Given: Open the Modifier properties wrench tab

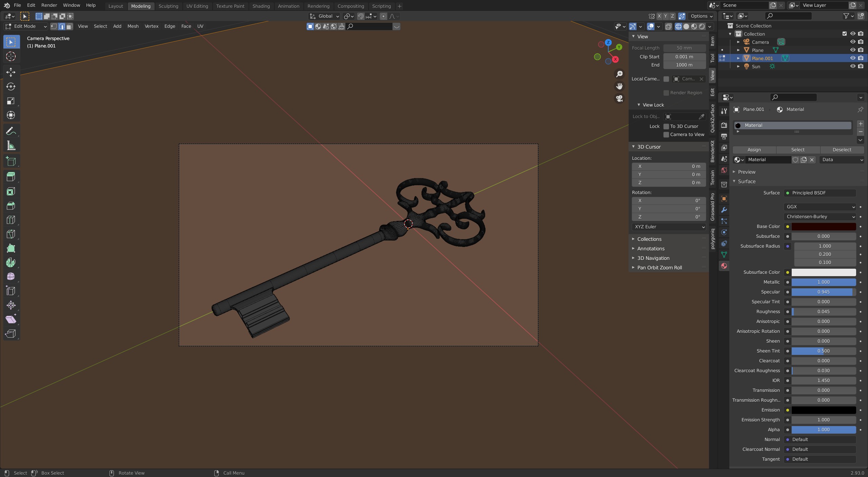Looking at the screenshot, I should [724, 210].
